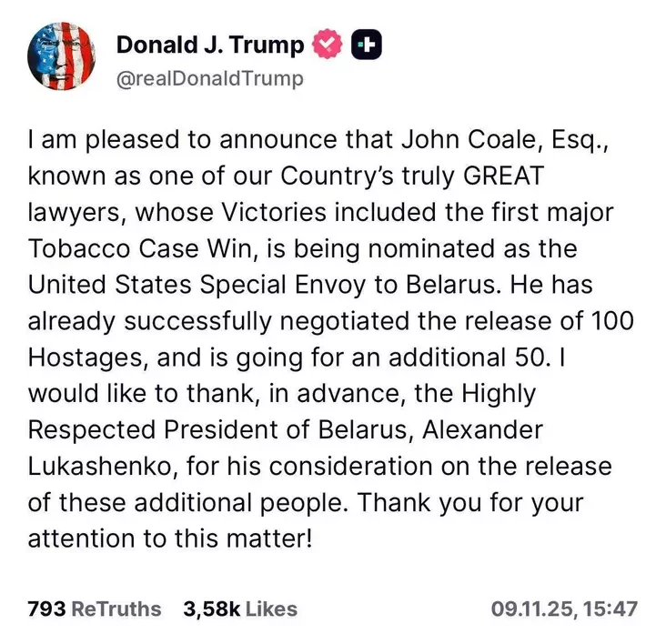Click the @realDonaldTrump handle

[x=209, y=79]
